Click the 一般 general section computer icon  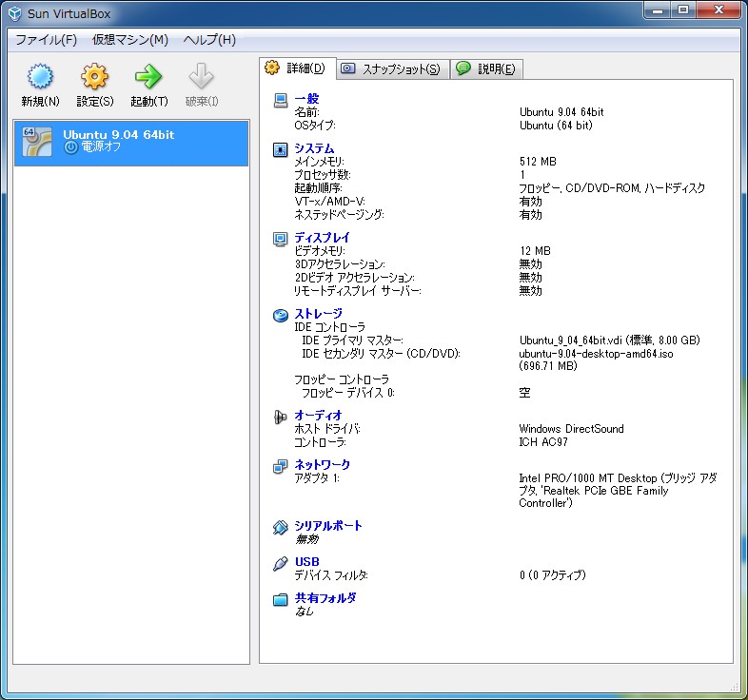pyautogui.click(x=281, y=101)
